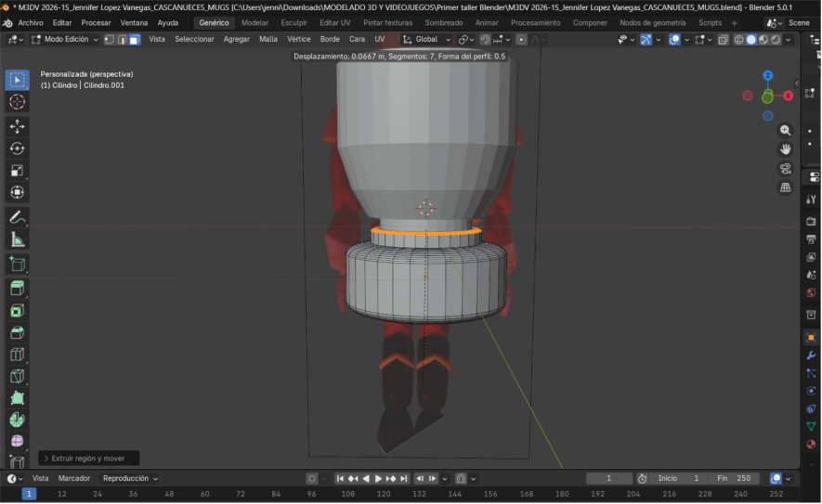Viewport: 822px width, 504px height.
Task: Open the Modo Edición mode dropdown
Action: 65,40
